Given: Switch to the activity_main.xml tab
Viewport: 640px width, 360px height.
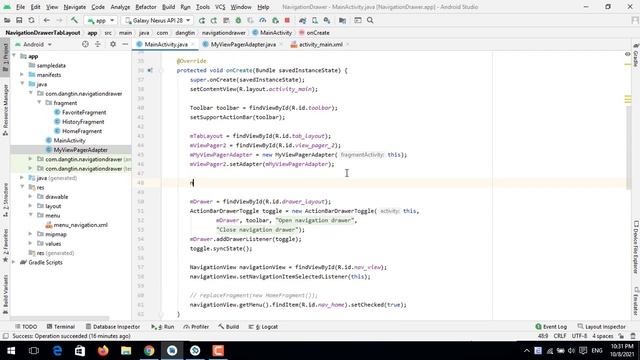Looking at the screenshot, I should tap(320, 44).
